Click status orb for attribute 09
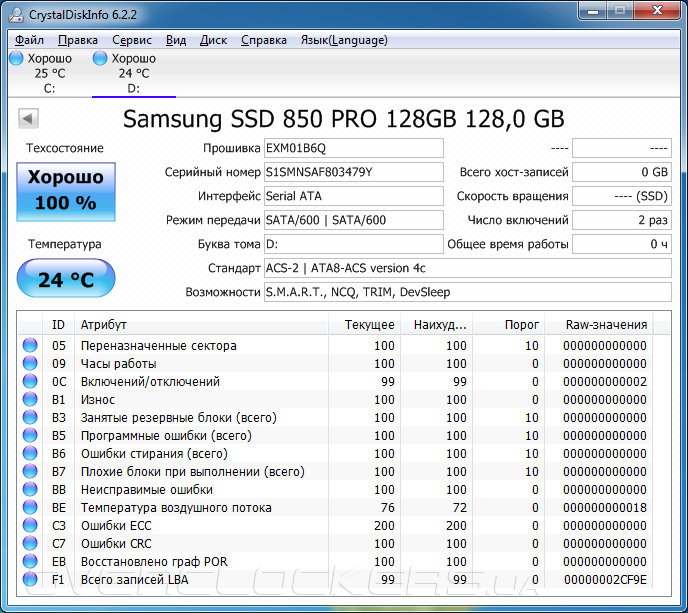This screenshot has width=688, height=613. (30, 363)
